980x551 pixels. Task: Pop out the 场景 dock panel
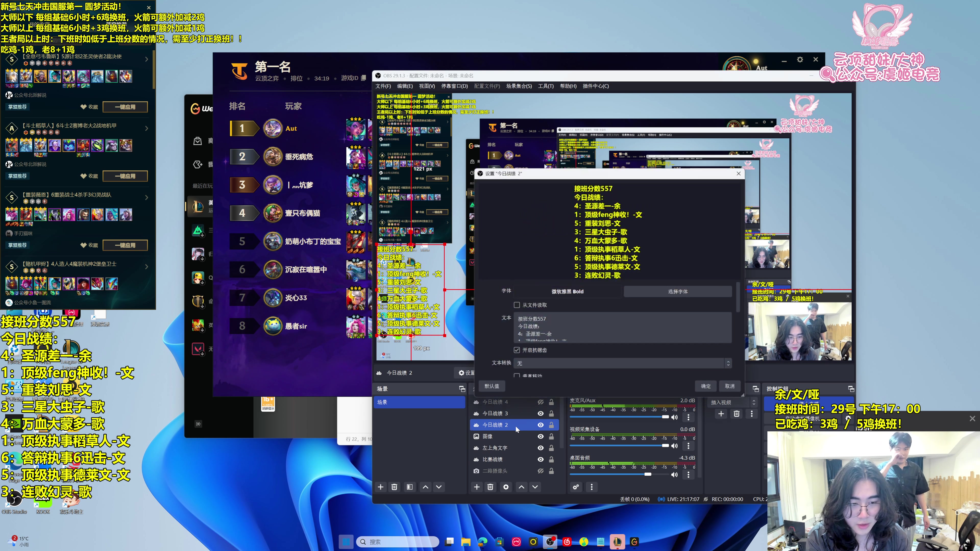pos(462,389)
